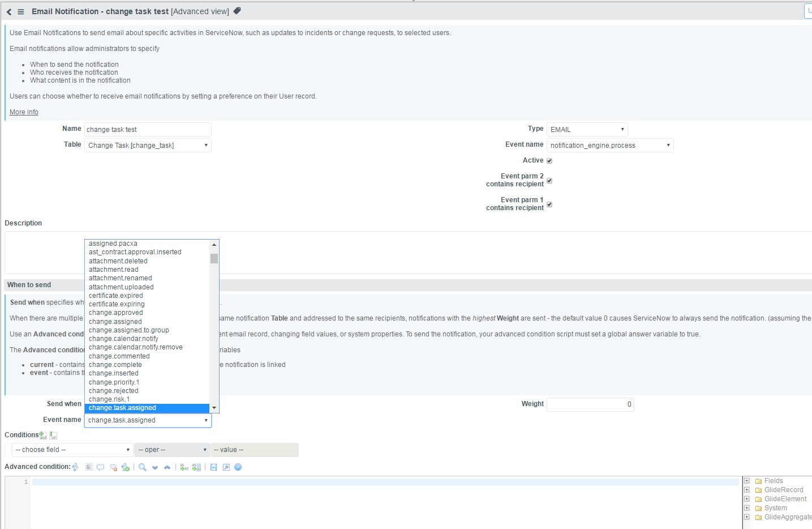The height and width of the screenshot is (529, 812).
Task: Open script search (magnifier icon)
Action: (143, 467)
